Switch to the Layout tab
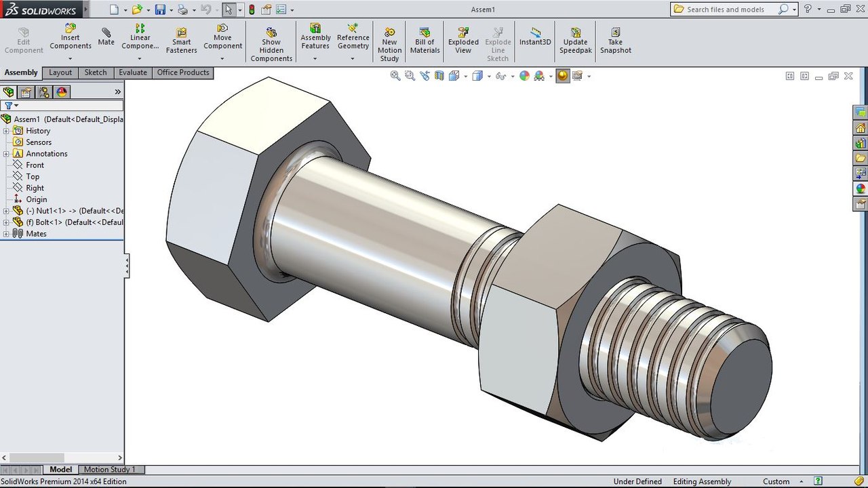The width and height of the screenshot is (868, 488). [x=60, y=73]
